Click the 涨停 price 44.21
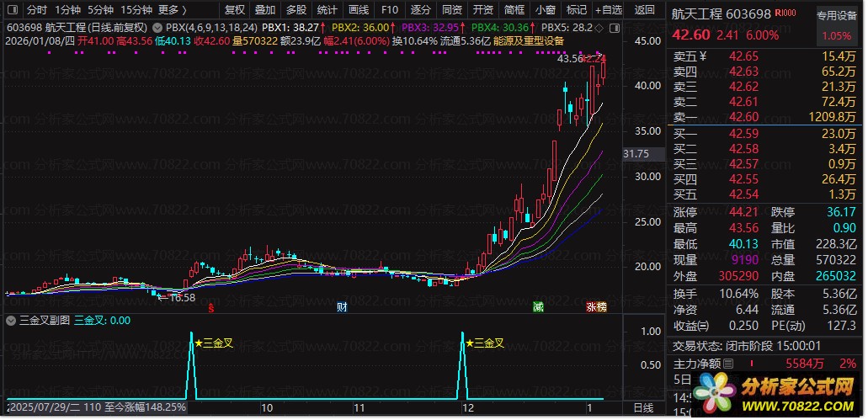Viewport: 868px width, 420px height. tap(744, 212)
